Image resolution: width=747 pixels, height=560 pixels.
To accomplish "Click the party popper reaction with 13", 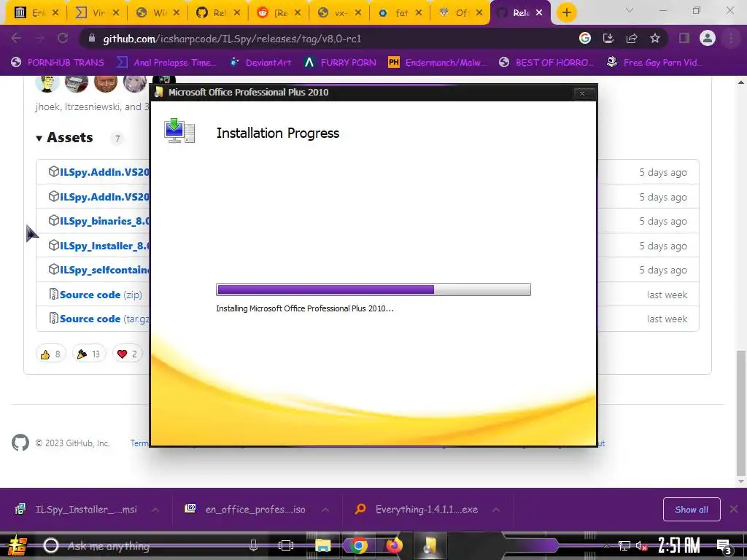I will click(x=88, y=354).
